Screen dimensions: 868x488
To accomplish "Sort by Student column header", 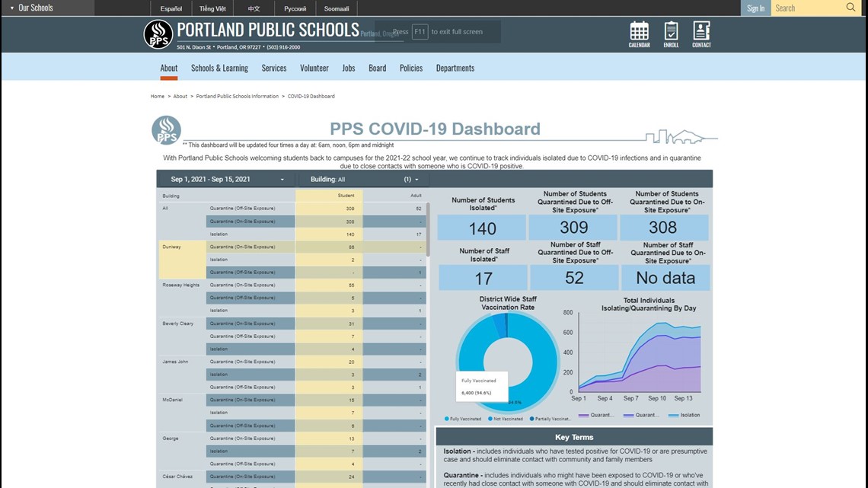I will (x=346, y=196).
